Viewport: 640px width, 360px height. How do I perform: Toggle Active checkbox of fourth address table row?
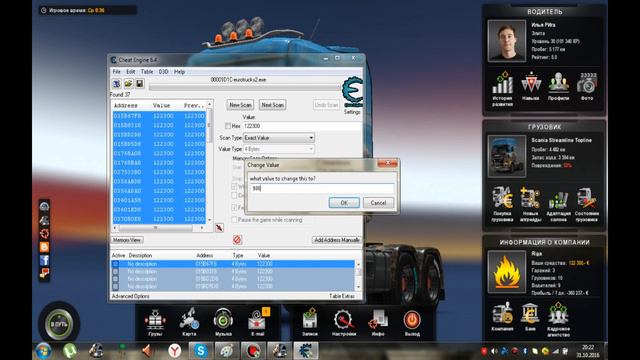click(116, 286)
